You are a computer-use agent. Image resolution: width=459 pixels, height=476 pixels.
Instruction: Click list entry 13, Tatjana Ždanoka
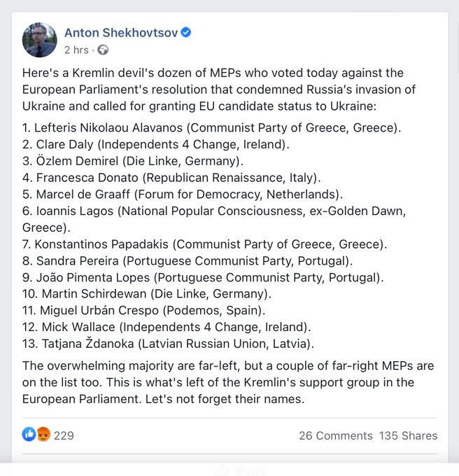(169, 344)
